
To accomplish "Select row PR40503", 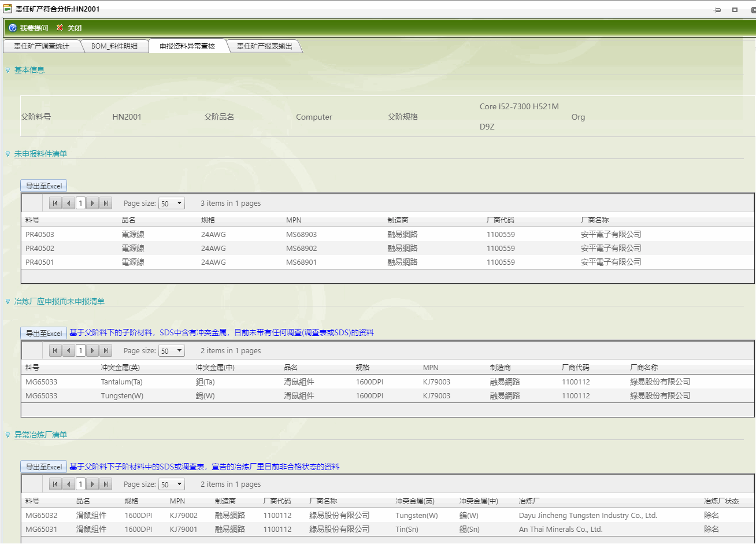I will click(387, 235).
